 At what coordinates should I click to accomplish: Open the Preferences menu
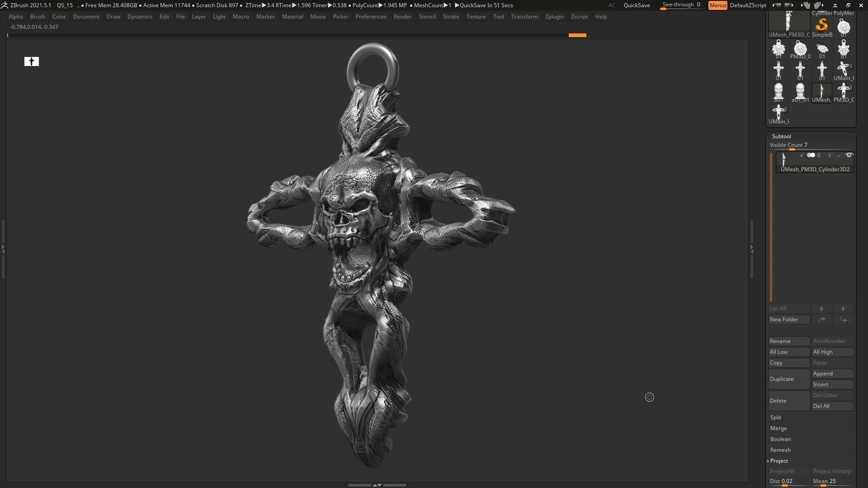(371, 17)
